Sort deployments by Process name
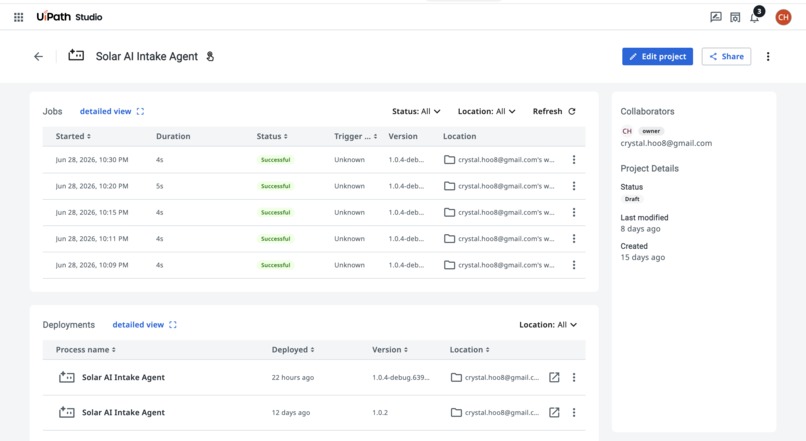 click(86, 350)
